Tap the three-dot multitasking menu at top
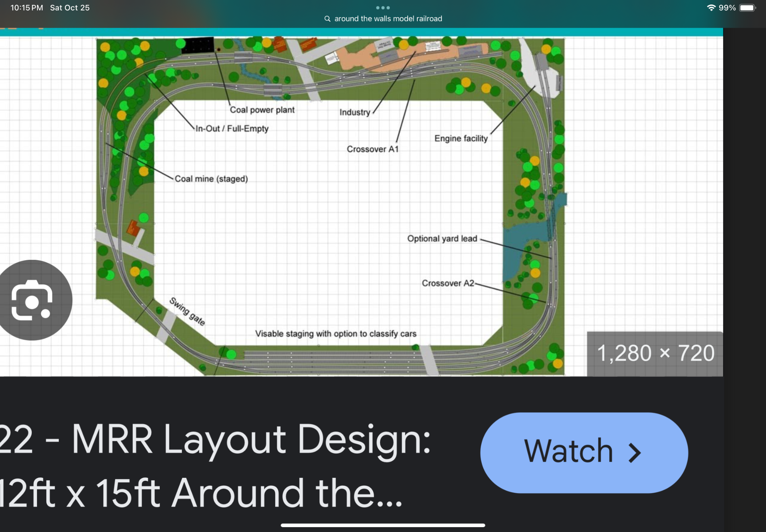Image resolution: width=766 pixels, height=532 pixels. click(x=383, y=7)
